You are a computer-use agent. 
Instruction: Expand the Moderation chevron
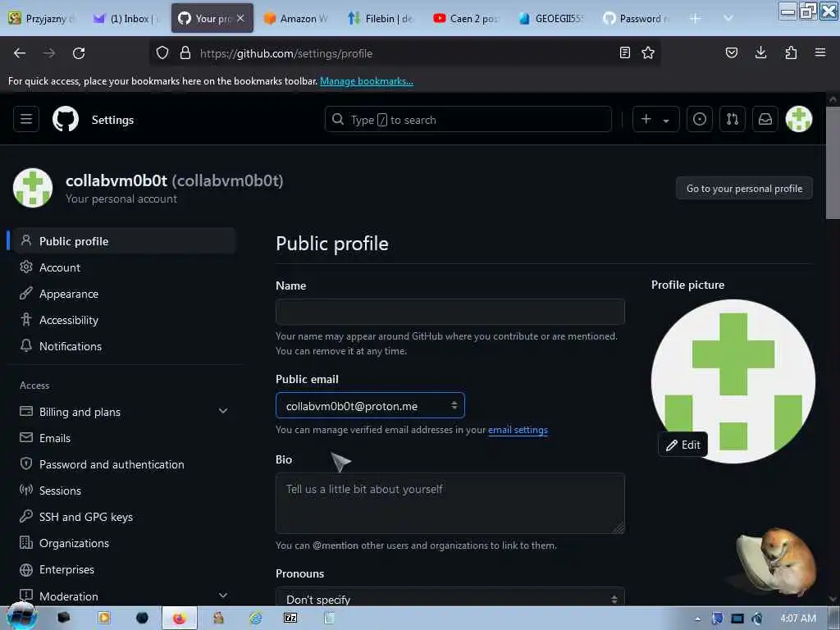point(223,596)
